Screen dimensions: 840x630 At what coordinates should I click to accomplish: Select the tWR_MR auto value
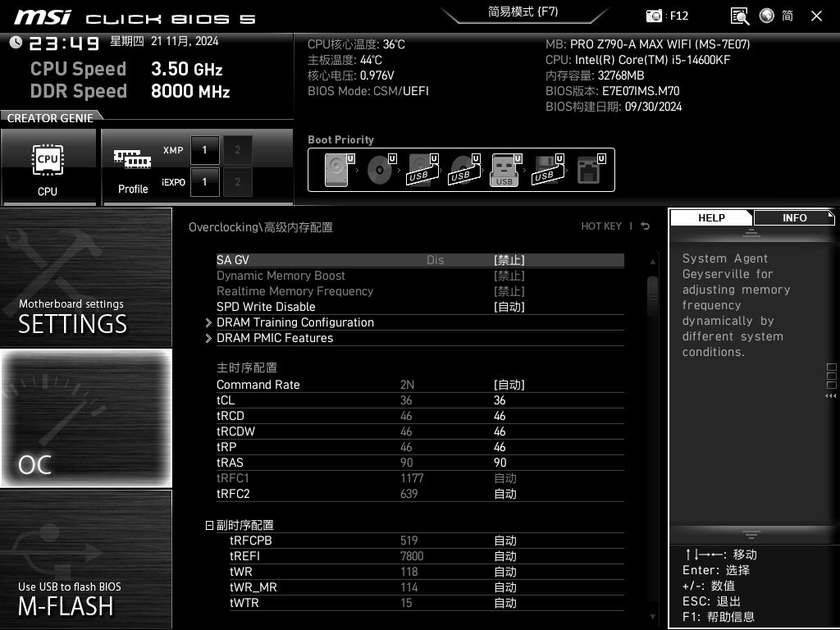(505, 587)
